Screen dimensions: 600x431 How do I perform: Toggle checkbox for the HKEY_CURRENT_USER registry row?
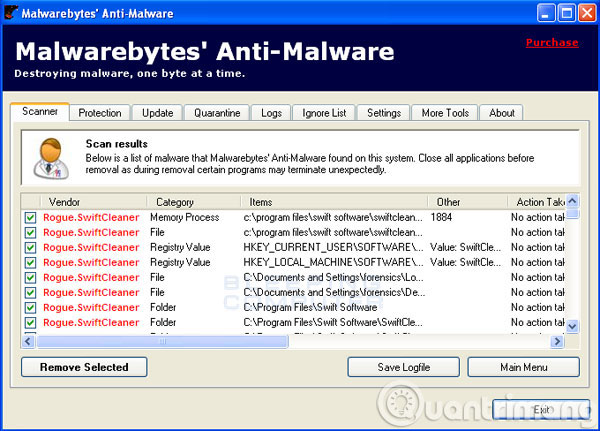[30, 247]
